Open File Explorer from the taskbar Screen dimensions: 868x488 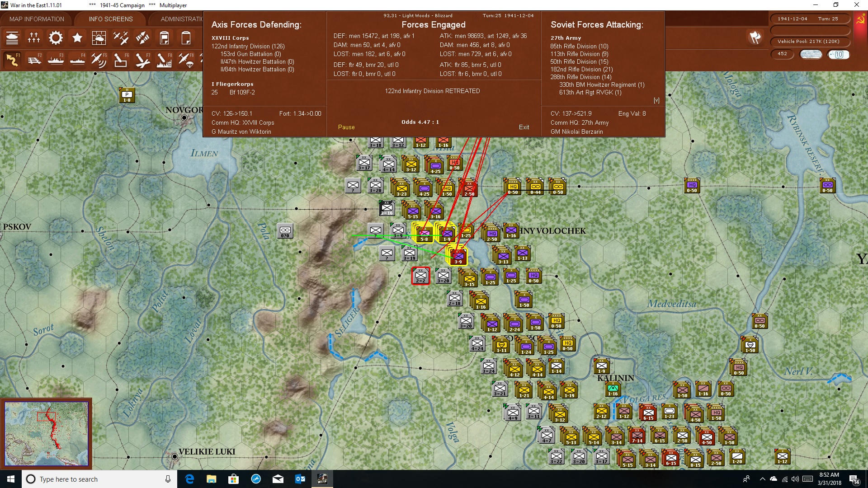pos(211,479)
